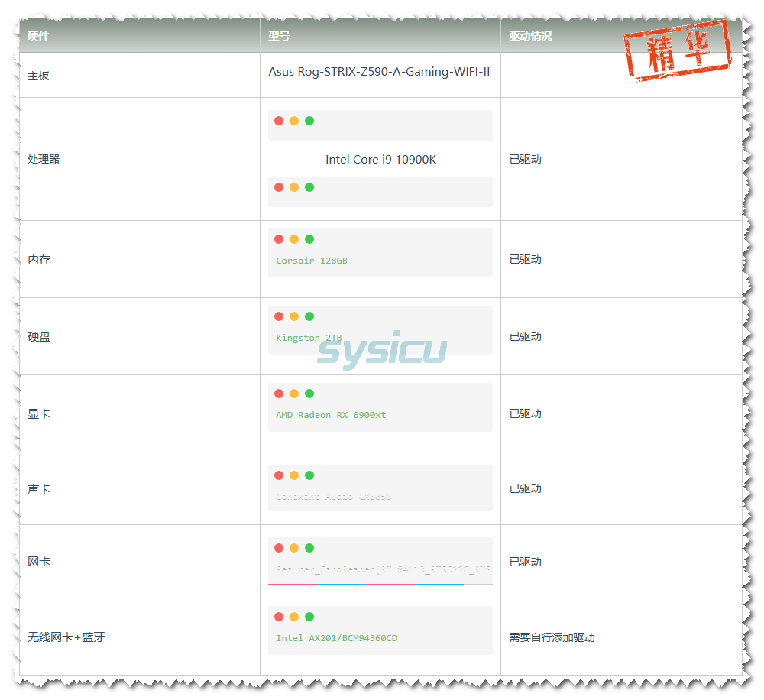Click the 主板 row label
764x700 pixels.
(38, 76)
